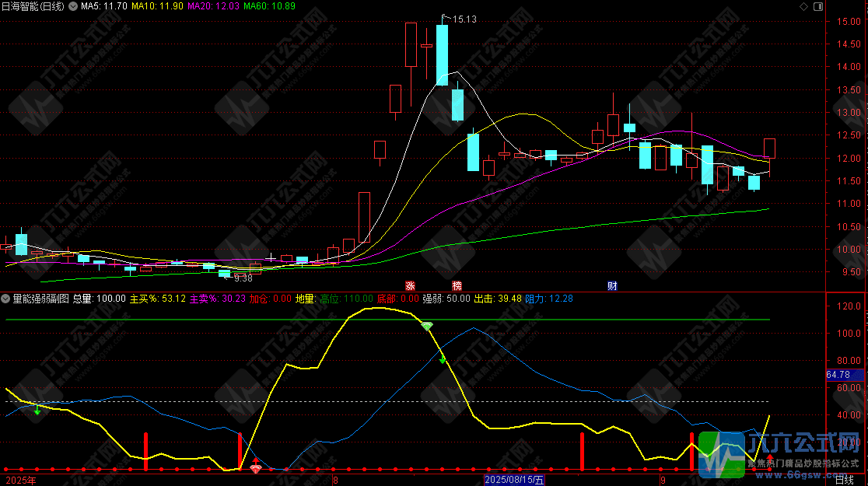Click the 15.13 high price label

[464, 19]
